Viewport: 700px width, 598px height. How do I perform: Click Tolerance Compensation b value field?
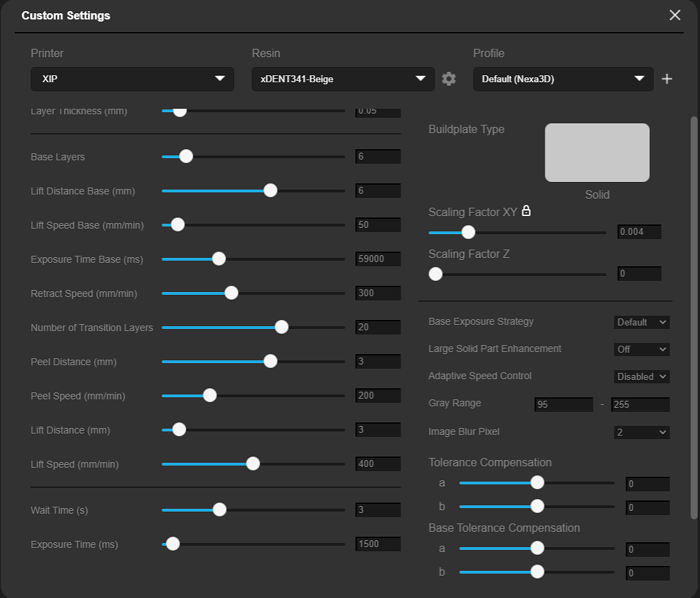tap(648, 508)
